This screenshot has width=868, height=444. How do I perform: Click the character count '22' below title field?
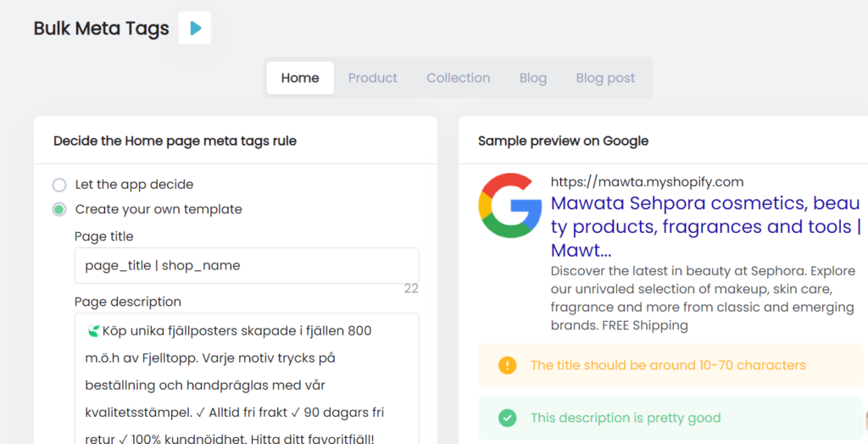411,288
